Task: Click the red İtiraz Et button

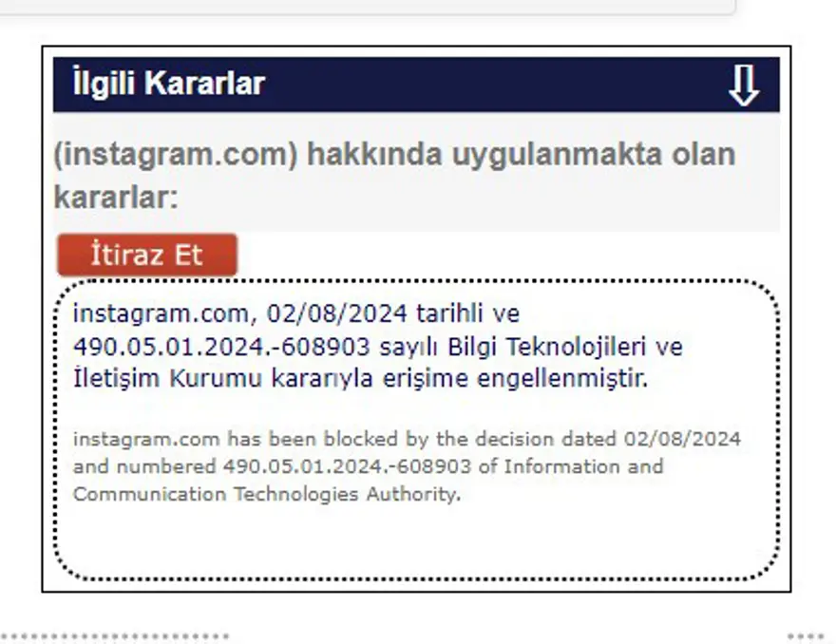Action: coord(147,255)
